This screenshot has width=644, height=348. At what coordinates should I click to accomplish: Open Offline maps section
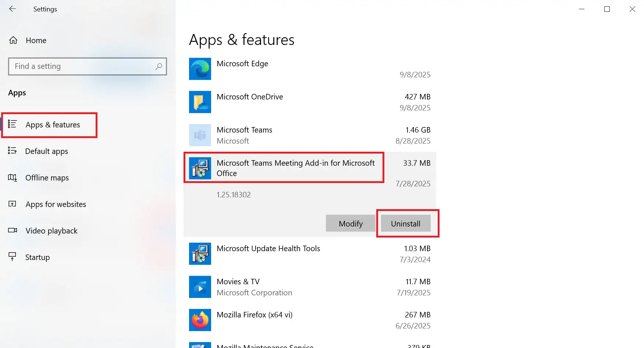(x=47, y=178)
